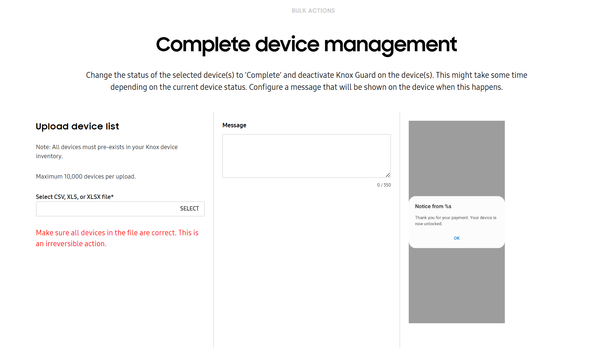Select the Notice from %s dialog title
This screenshot has height=364, width=594.
tap(433, 206)
